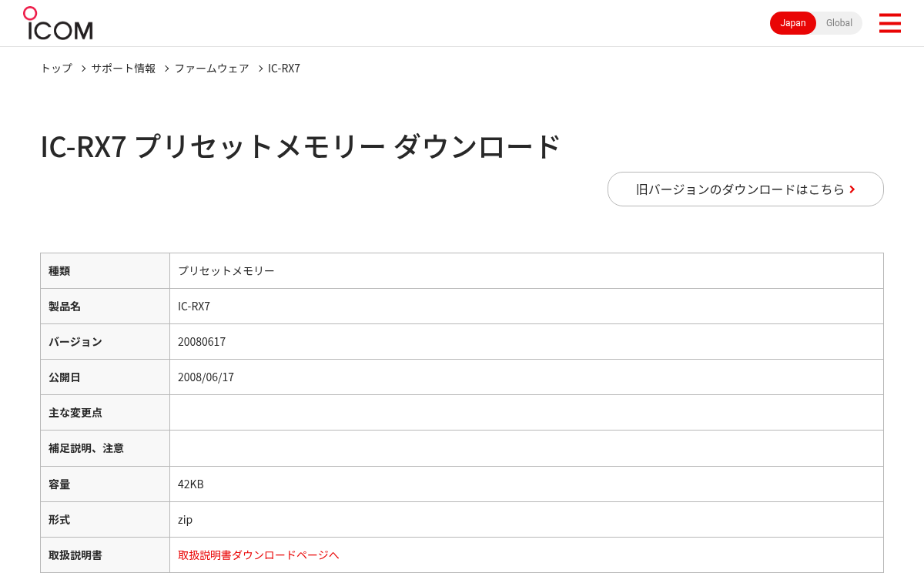924x583 pixels.
Task: Select the プリセットメモリー table cell
Action: [527, 270]
